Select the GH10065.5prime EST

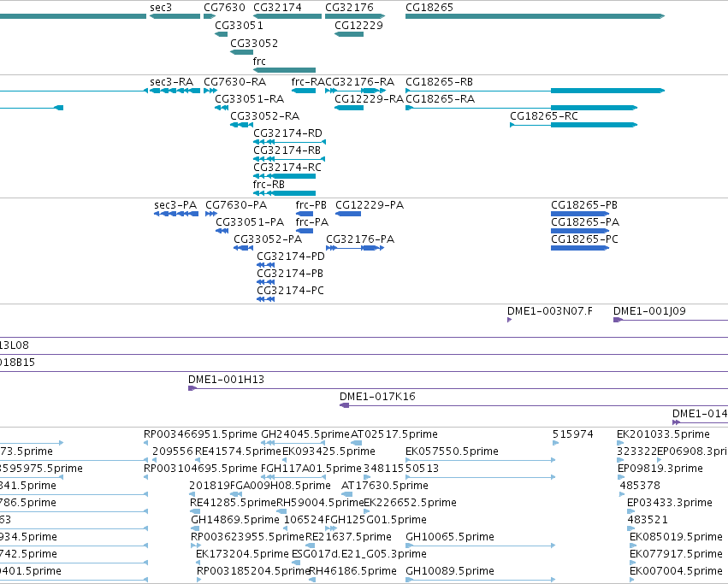pos(480,546)
